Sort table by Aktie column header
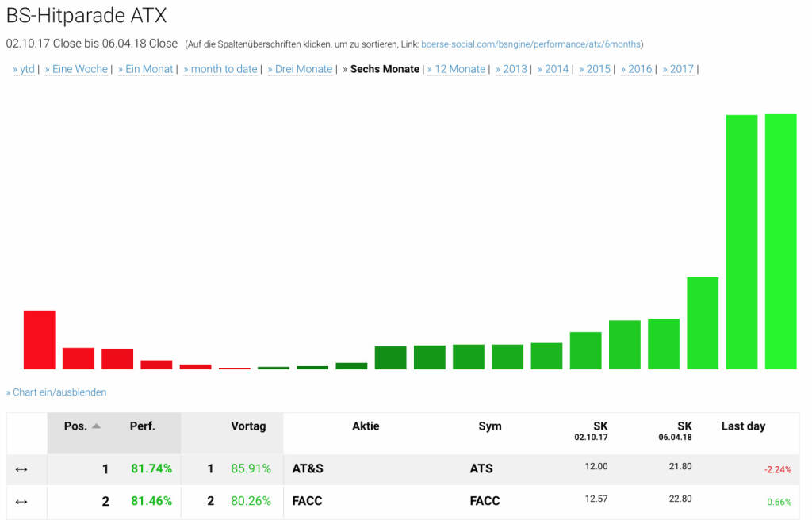Image resolution: width=812 pixels, height=520 pixels. click(366, 426)
